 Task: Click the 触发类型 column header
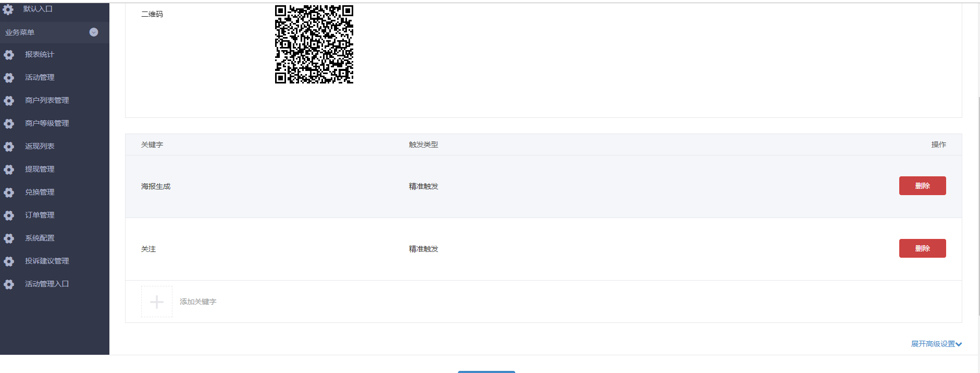424,145
